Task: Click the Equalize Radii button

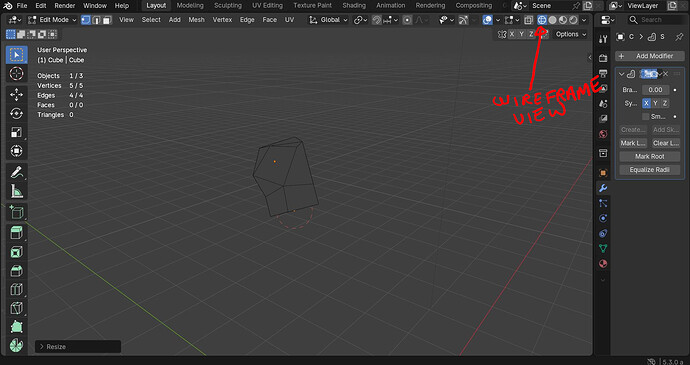Action: 650,170
